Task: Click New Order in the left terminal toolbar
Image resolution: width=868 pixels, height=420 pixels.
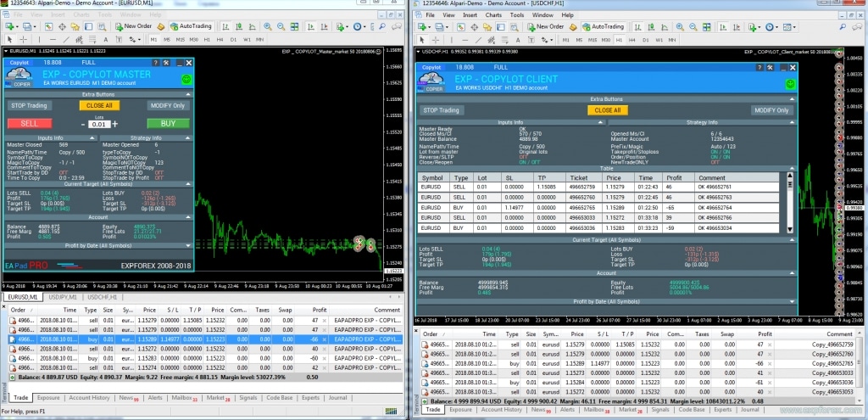Action: coord(133,26)
